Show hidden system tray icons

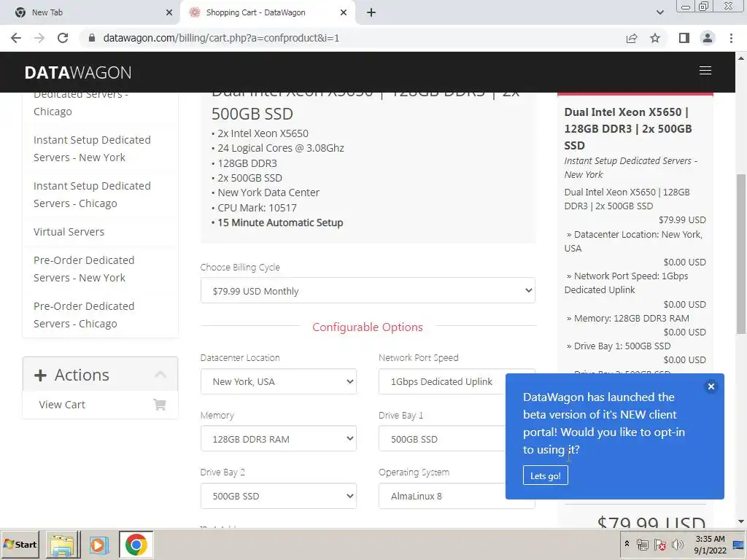(x=627, y=544)
